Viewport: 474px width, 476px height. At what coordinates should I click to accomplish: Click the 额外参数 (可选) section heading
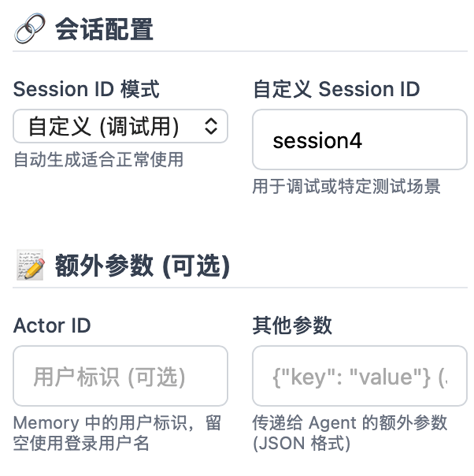(142, 266)
